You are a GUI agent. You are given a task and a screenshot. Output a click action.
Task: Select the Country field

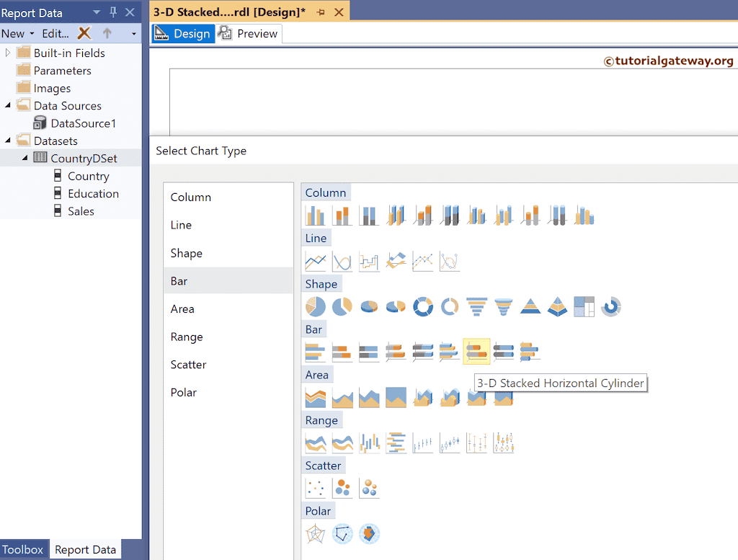click(x=88, y=176)
